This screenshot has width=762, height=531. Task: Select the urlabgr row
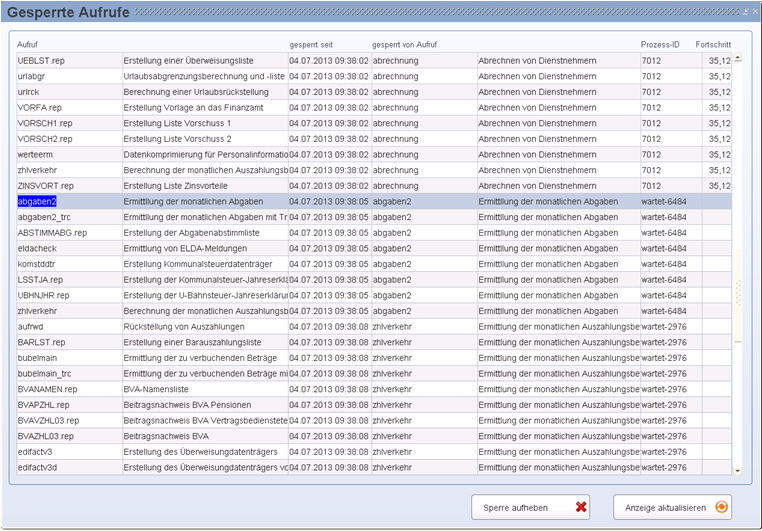point(374,76)
